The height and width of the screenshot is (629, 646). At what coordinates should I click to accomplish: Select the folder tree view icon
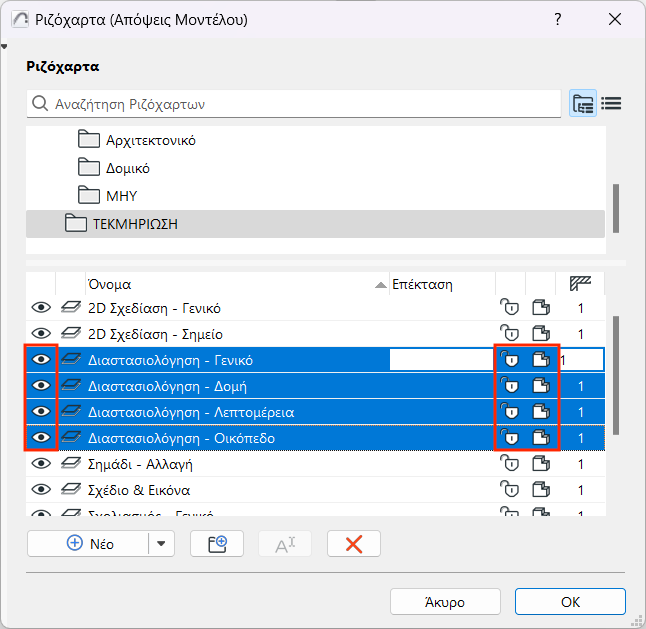pos(583,103)
